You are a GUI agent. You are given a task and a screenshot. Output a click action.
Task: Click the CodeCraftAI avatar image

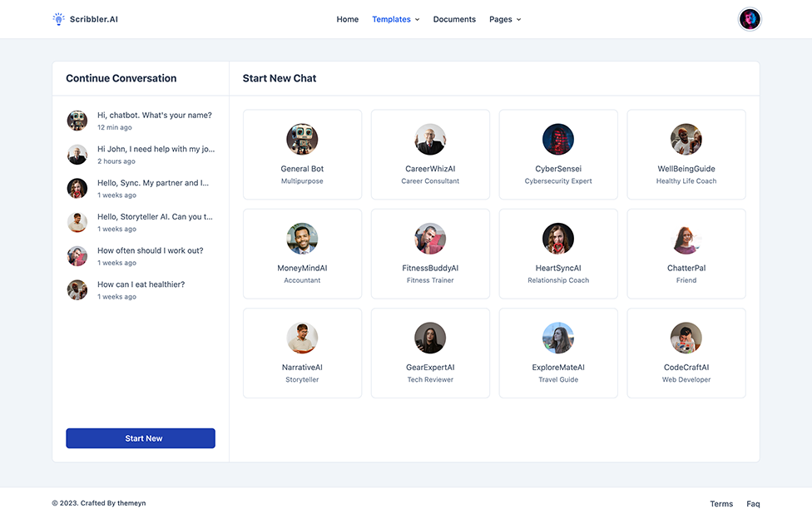click(x=686, y=338)
